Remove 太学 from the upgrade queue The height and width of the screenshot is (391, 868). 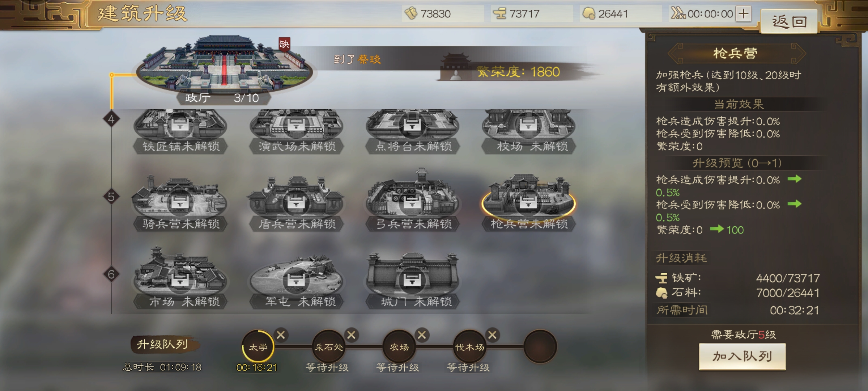pos(281,335)
